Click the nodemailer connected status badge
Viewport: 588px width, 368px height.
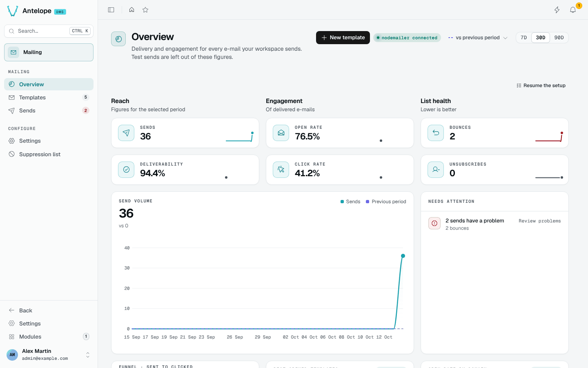pyautogui.click(x=407, y=38)
